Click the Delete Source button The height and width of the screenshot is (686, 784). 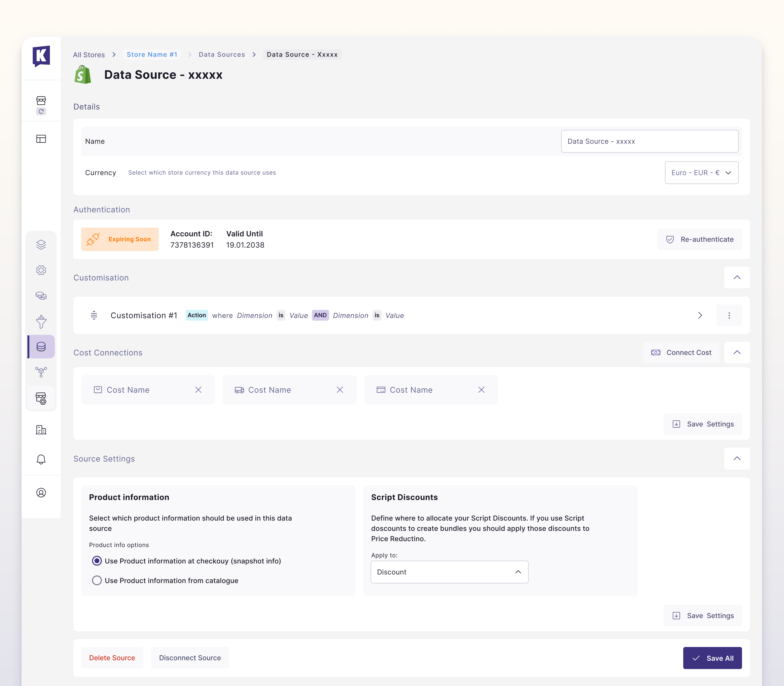112,658
